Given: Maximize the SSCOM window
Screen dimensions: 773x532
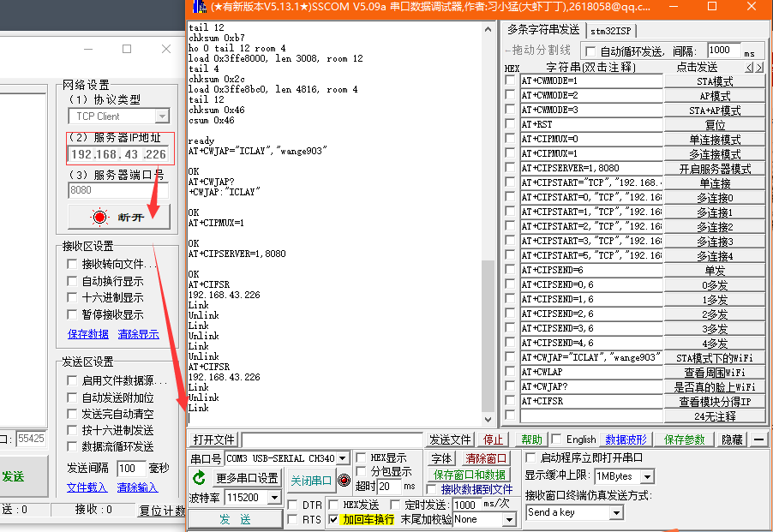Looking at the screenshot, I should click(712, 6).
